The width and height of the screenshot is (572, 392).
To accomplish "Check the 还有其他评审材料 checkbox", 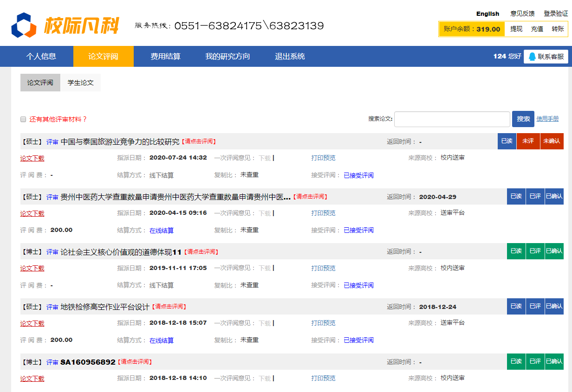I will [x=23, y=119].
